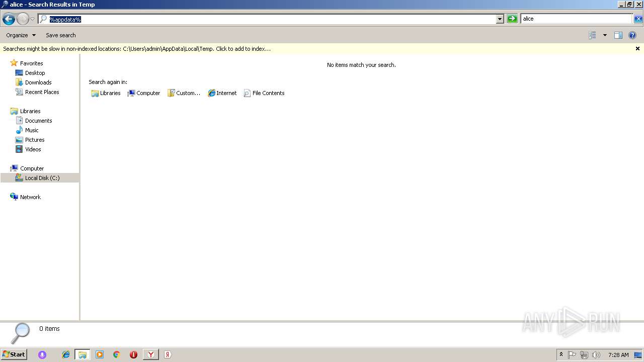Launch Google Chrome from the taskbar
644x362 pixels.
(116, 354)
